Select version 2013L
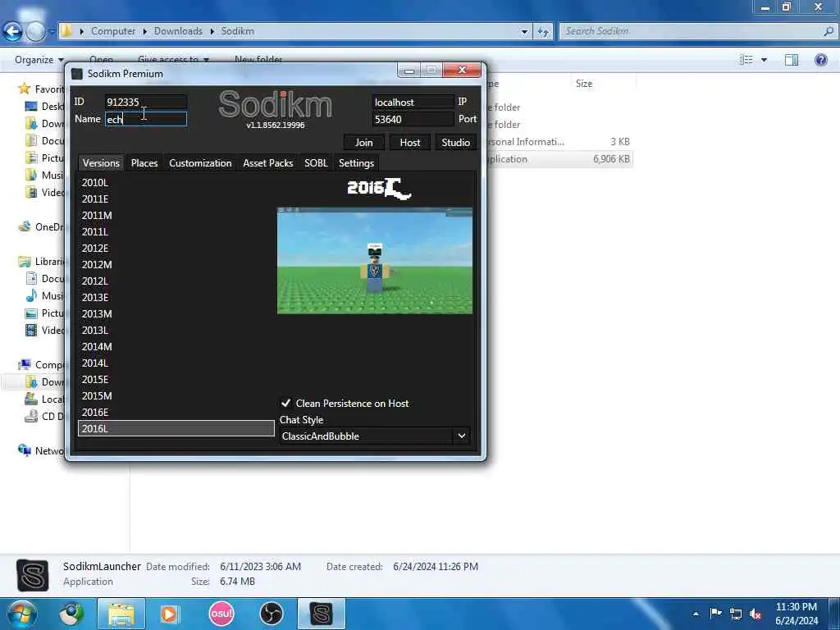The image size is (840, 630). pyautogui.click(x=176, y=330)
